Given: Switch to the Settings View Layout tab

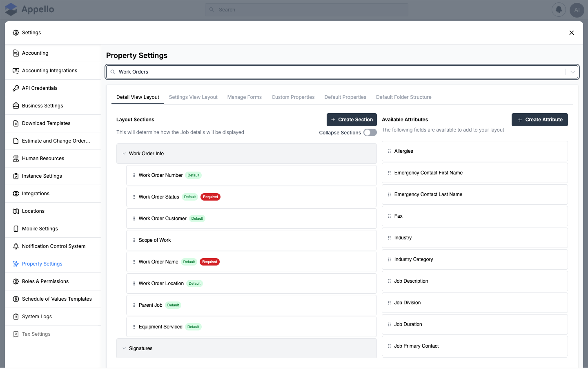Looking at the screenshot, I should click(193, 97).
